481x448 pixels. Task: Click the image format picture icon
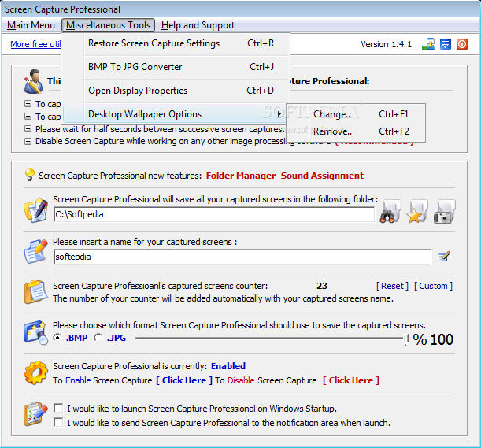pos(36,332)
